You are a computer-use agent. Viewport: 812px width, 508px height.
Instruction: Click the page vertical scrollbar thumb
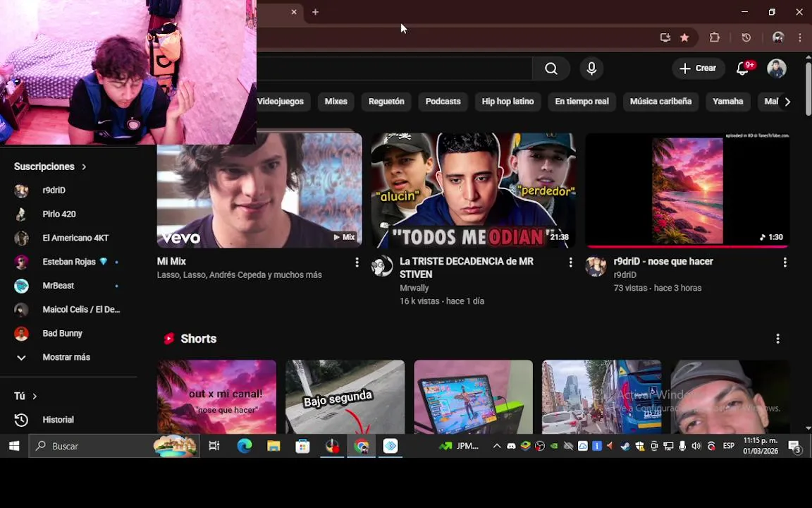[x=808, y=89]
